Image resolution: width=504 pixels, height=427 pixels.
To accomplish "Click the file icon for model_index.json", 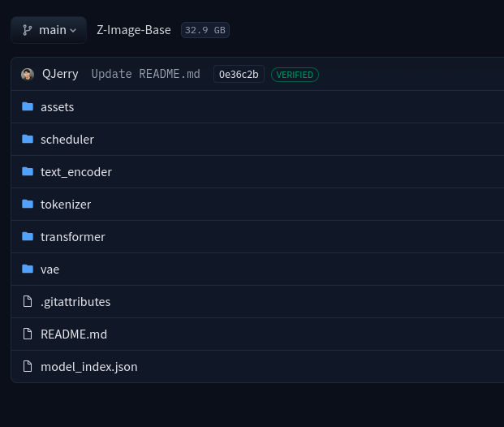I will (28, 367).
